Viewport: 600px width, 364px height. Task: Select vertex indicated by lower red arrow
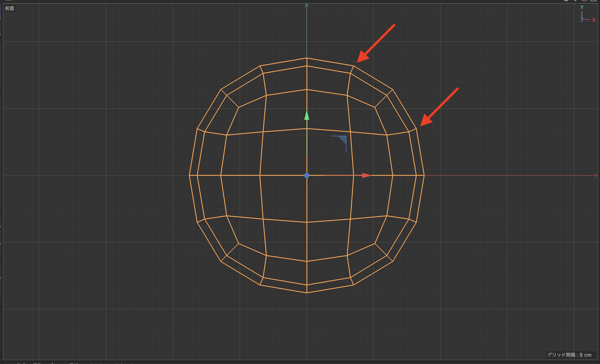416,129
